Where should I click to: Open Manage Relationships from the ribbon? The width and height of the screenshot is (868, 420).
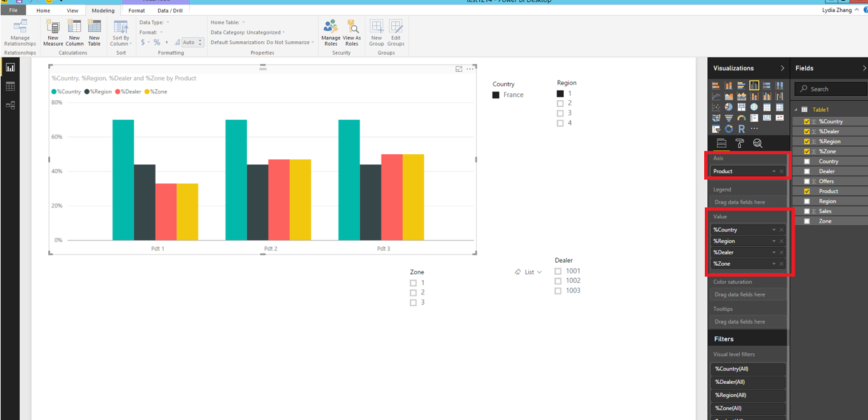click(20, 32)
